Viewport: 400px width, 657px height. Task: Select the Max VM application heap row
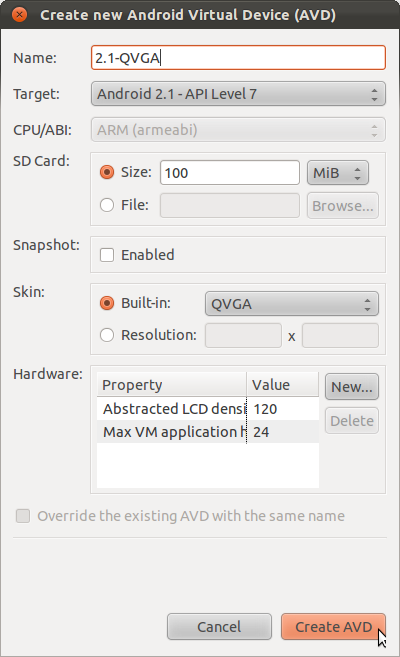[x=208, y=432]
